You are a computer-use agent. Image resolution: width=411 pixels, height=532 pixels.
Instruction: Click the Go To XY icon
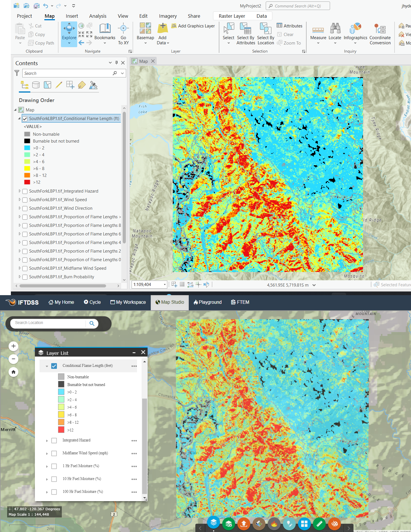point(123,29)
